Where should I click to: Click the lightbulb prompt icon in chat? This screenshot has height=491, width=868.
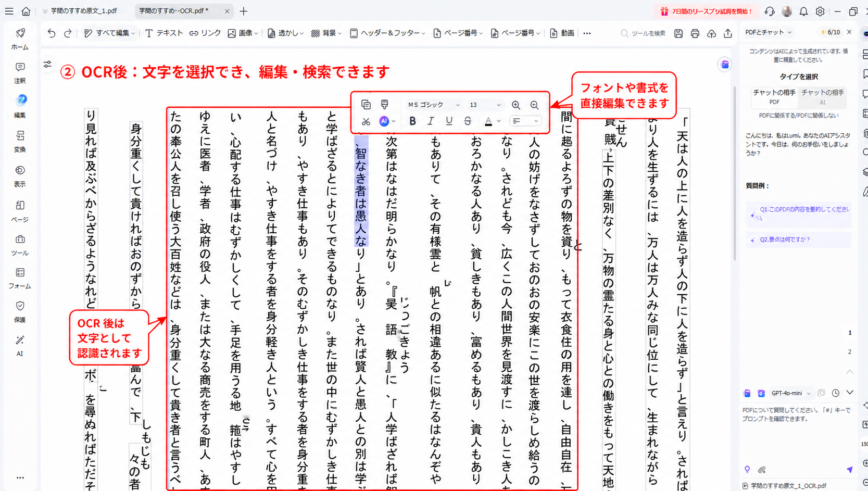747,470
